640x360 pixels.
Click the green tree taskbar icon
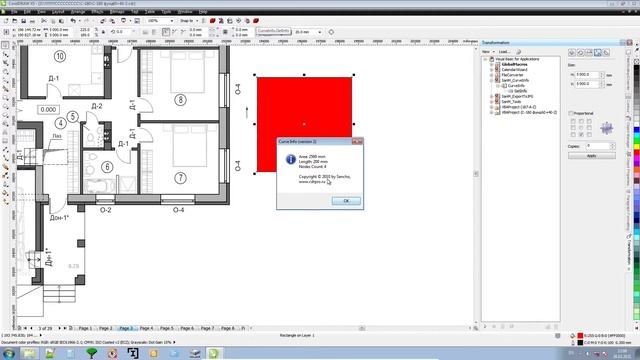coord(92,353)
